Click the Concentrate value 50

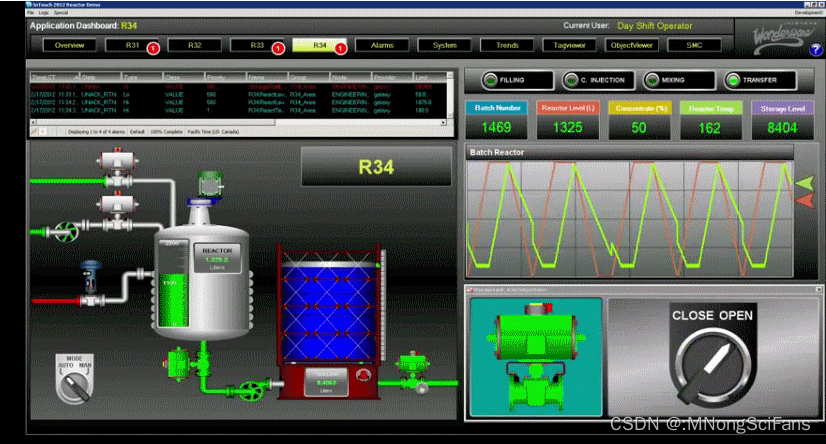pyautogui.click(x=638, y=127)
